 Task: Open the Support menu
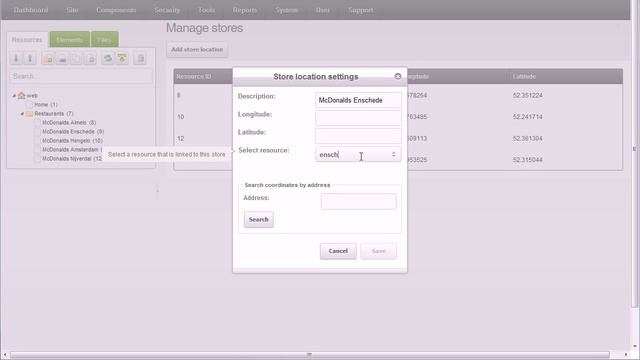point(361,10)
